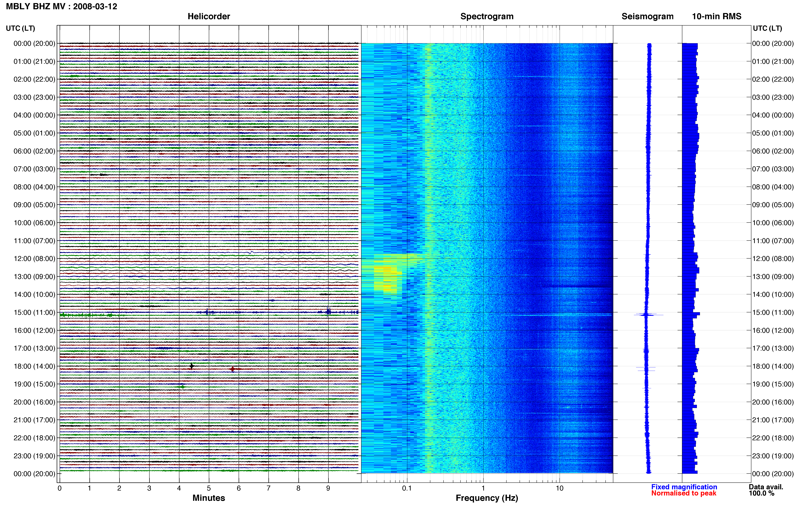Image resolution: width=812 pixels, height=508 pixels.
Task: Click left time label '18:00 (14:00)'
Action: point(34,366)
